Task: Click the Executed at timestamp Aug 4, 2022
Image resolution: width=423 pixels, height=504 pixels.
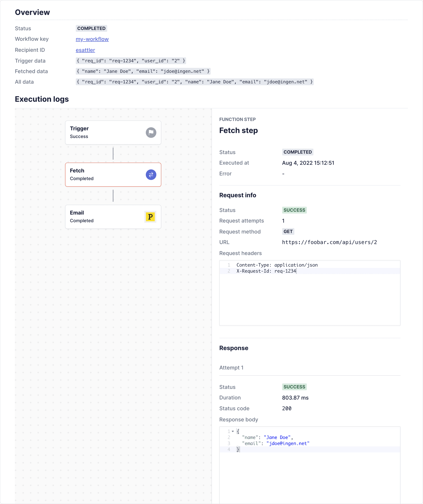Action: (x=308, y=163)
